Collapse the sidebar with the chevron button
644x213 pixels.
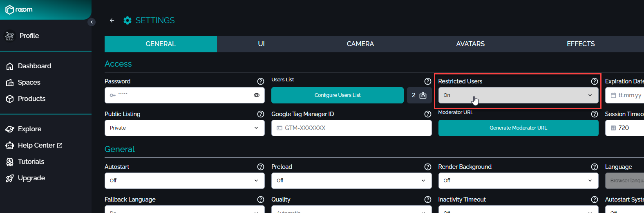[92, 22]
